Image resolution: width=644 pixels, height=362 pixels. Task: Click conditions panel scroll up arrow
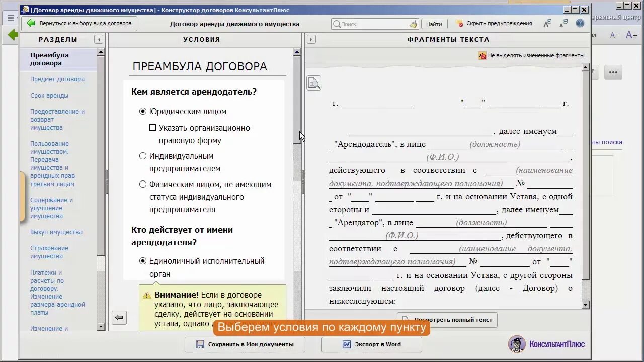[297, 51]
